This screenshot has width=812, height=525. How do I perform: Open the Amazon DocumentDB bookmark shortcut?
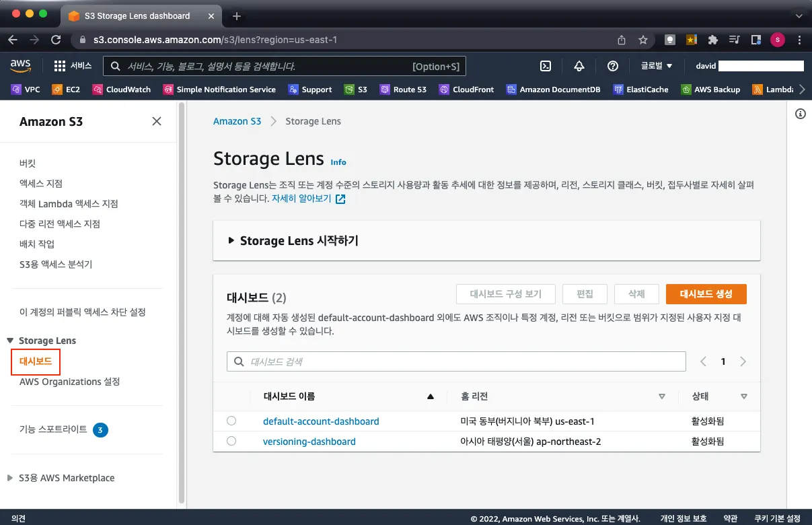pos(553,89)
